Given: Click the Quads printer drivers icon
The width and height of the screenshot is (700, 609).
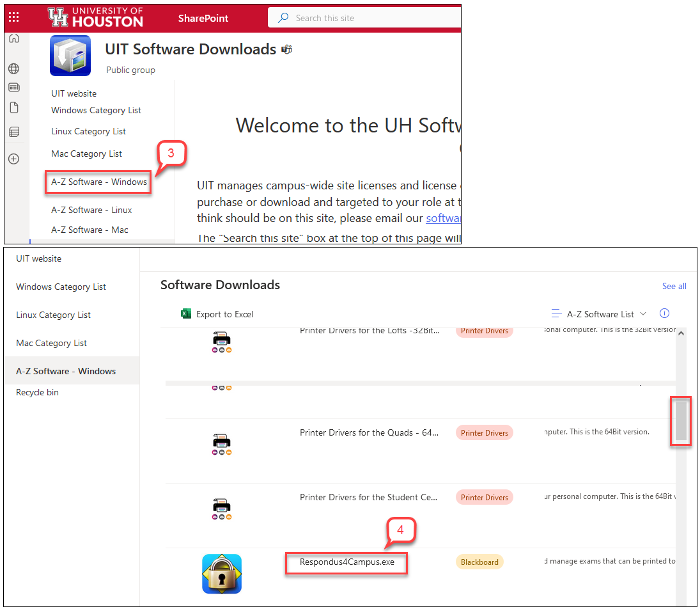Looking at the screenshot, I should pyautogui.click(x=221, y=444).
